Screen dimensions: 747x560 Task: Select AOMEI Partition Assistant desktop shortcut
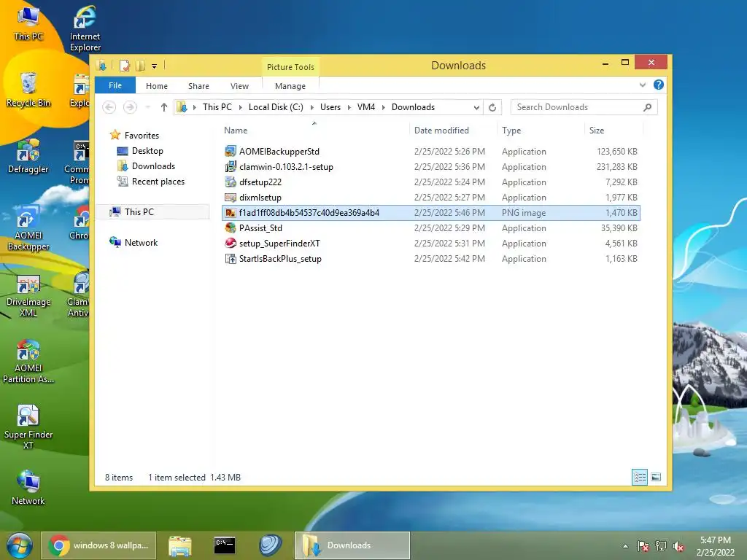click(x=28, y=361)
